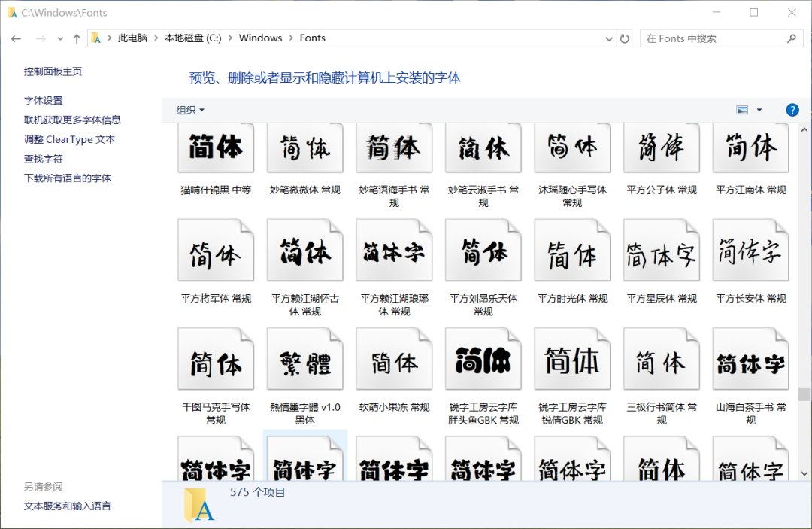The height and width of the screenshot is (529, 812).
Task: Open 控制面板主页 link
Action: point(53,71)
